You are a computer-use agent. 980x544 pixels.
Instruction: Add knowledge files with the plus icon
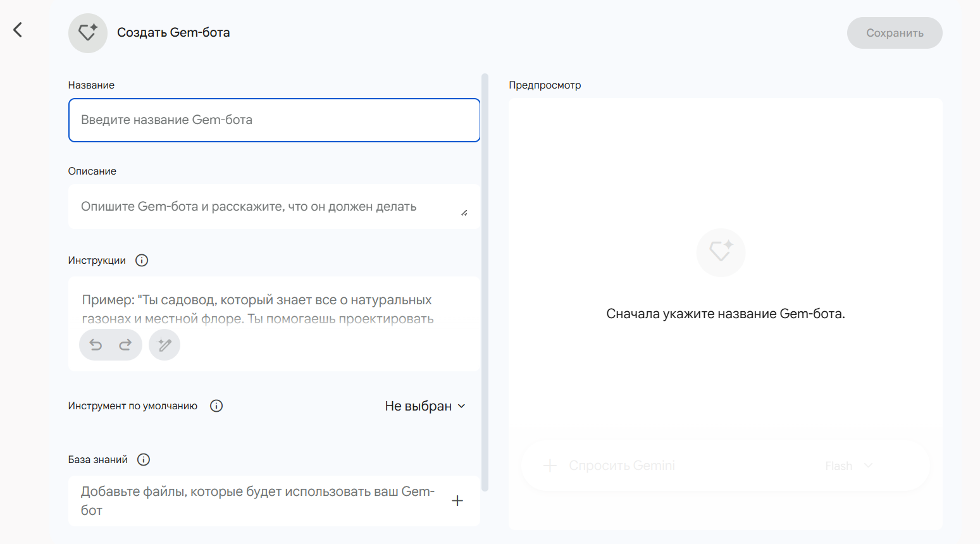457,501
